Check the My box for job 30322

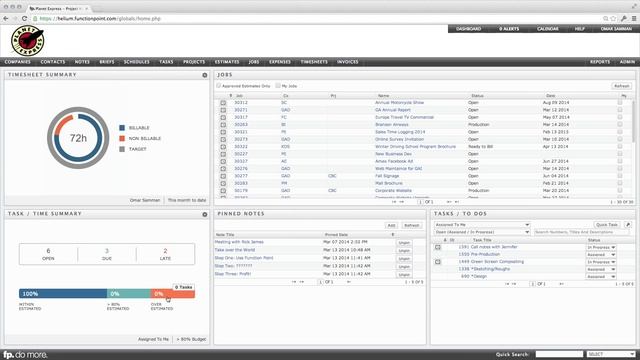tap(620, 147)
